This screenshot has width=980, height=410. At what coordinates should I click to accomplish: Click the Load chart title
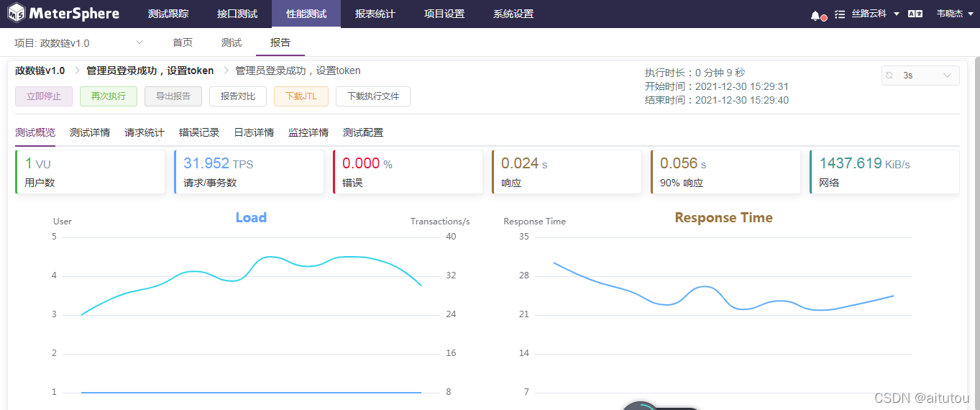point(251,217)
